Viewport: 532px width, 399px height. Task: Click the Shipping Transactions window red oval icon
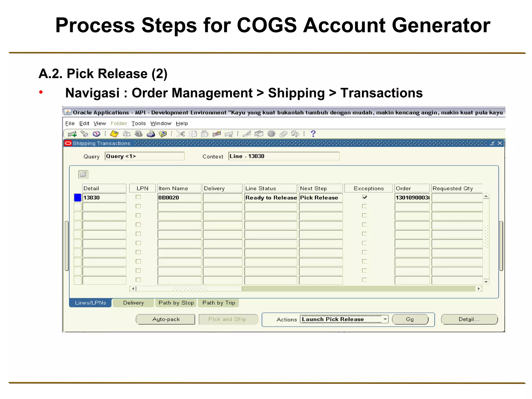tap(68, 143)
